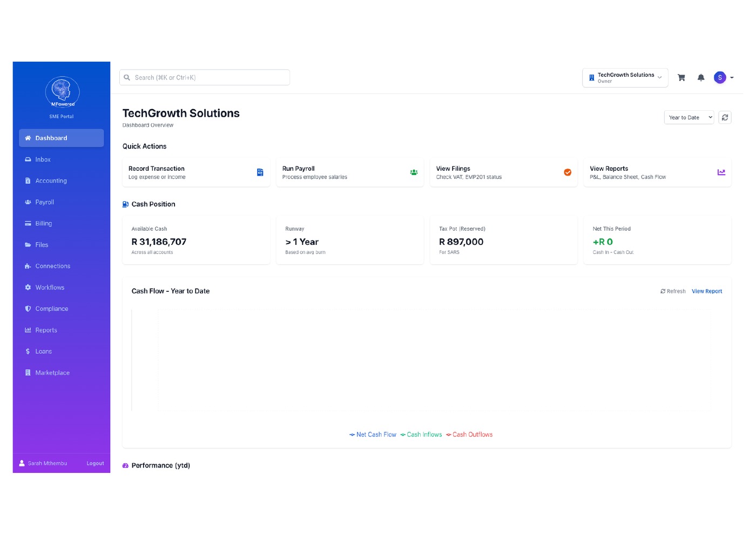Open the Inbox section in the sidebar

[42, 159]
